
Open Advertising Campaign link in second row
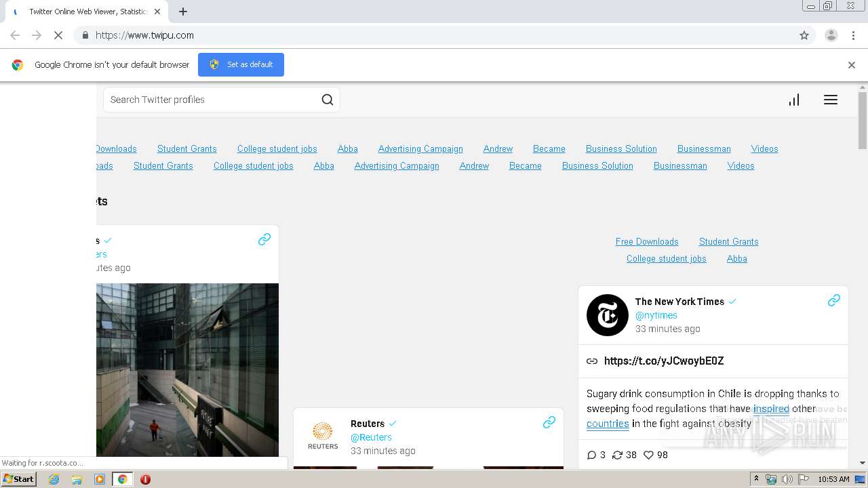(397, 165)
